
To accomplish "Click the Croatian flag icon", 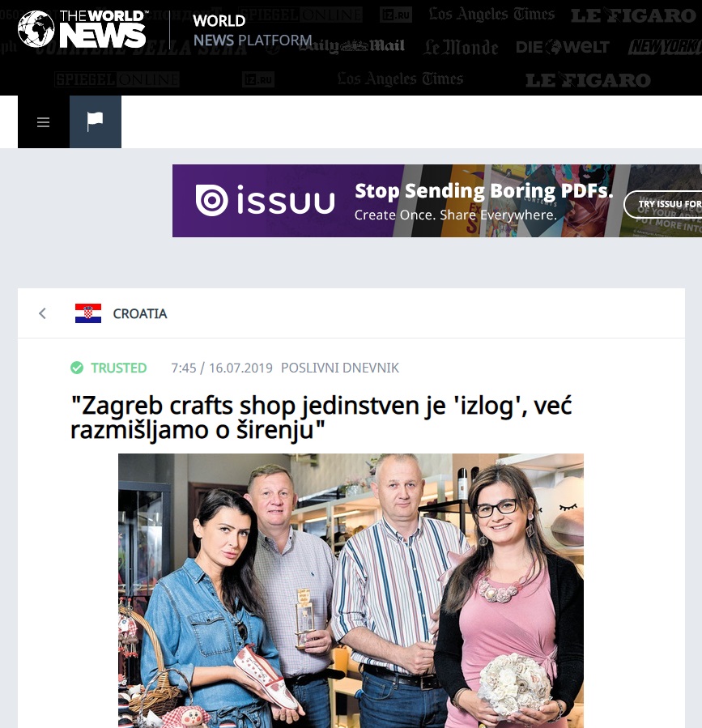I will [88, 313].
